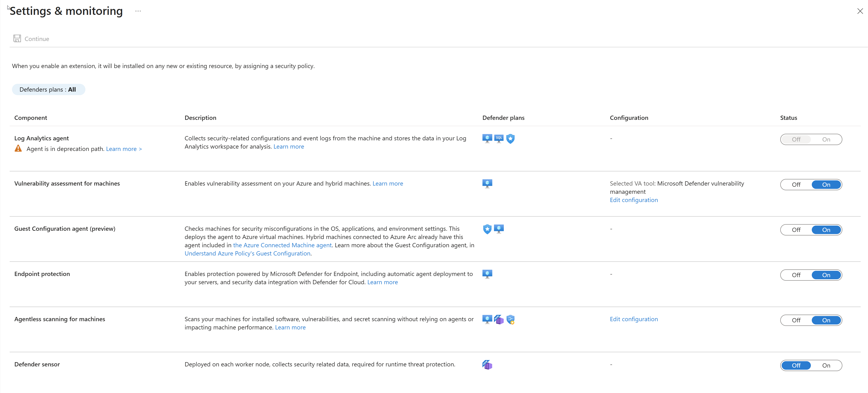
Task: Select On for Defender sensor status
Action: (x=826, y=365)
